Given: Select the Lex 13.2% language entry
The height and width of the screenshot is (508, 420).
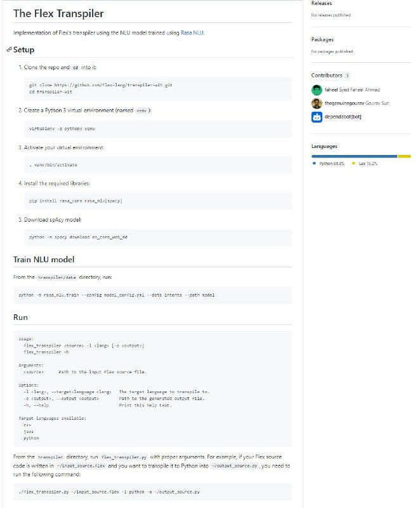Looking at the screenshot, I should (368, 164).
